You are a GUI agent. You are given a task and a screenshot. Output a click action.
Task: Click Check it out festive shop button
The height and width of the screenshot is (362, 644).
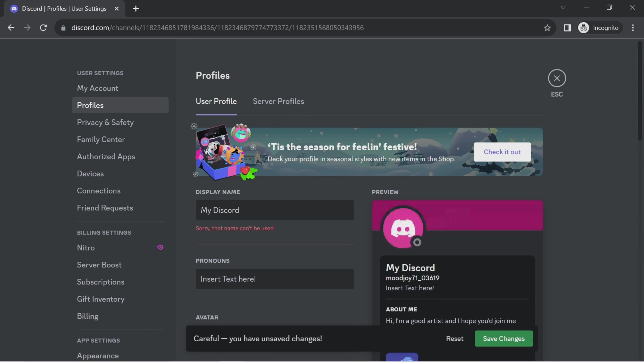coord(502,152)
